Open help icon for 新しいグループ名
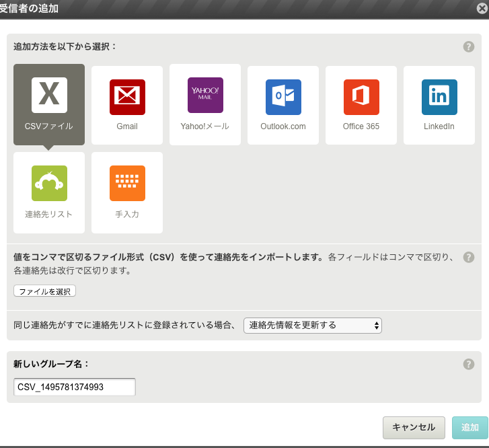The width and height of the screenshot is (489, 448). pyautogui.click(x=468, y=364)
